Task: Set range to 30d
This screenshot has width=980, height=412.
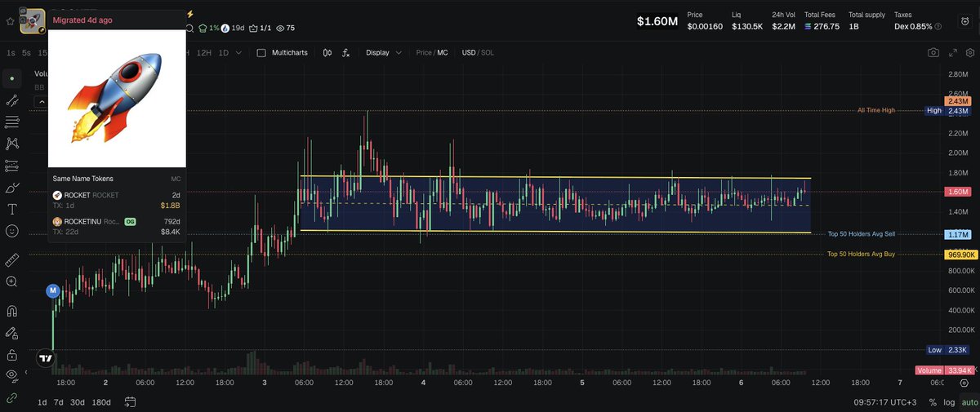Action: click(78, 401)
